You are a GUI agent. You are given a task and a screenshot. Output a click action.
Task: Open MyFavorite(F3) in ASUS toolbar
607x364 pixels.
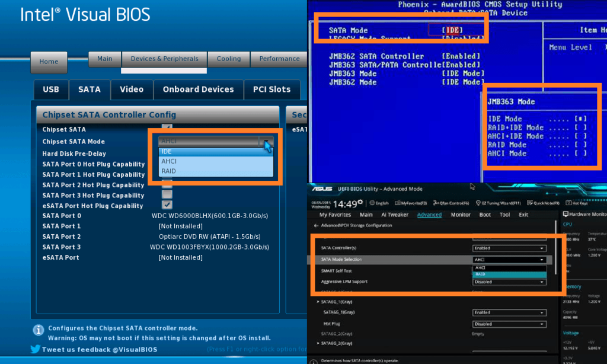click(x=409, y=203)
